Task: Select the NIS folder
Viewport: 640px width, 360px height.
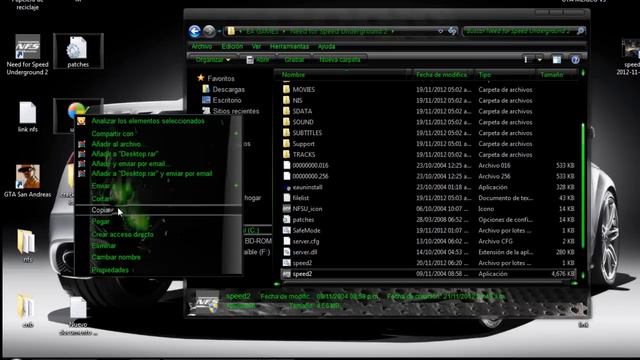Action: [298, 100]
